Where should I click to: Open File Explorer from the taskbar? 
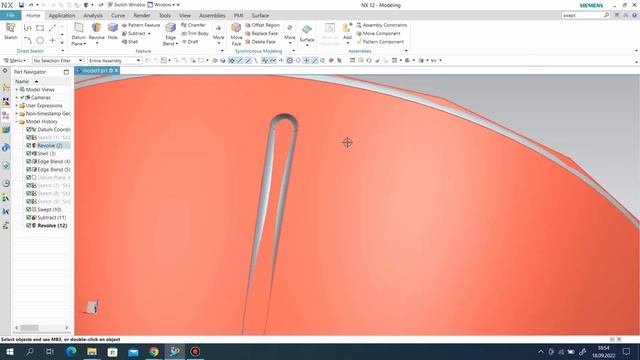pos(92,351)
